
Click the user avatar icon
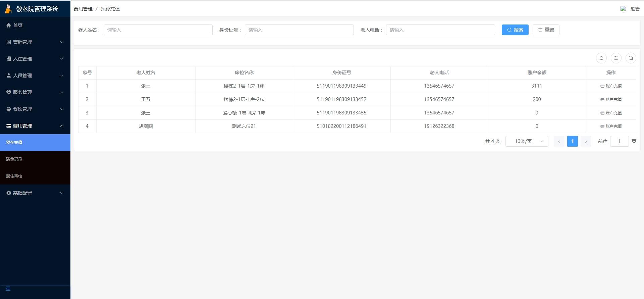click(623, 9)
